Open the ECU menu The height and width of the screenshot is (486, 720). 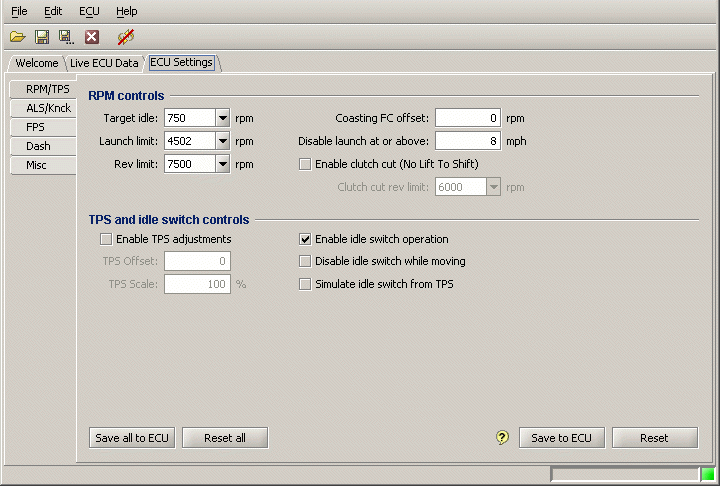pyautogui.click(x=89, y=11)
